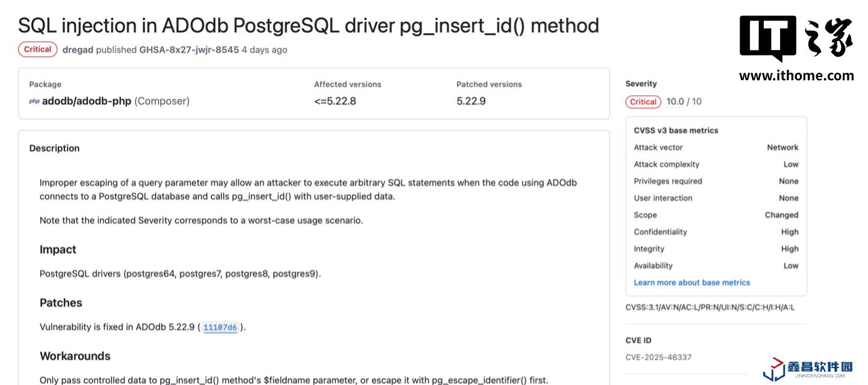Click the Workarounds section heading
868x385 pixels.
pos(75,356)
